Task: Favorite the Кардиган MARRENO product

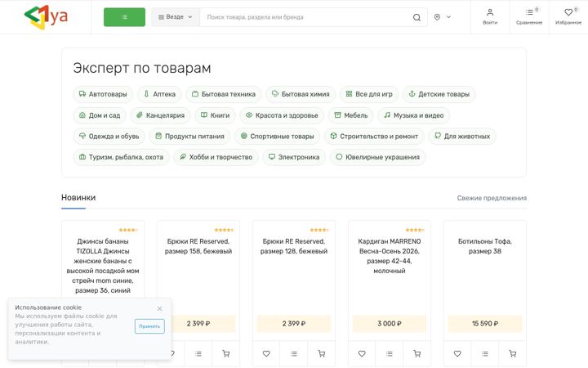Action: pyautogui.click(x=362, y=353)
